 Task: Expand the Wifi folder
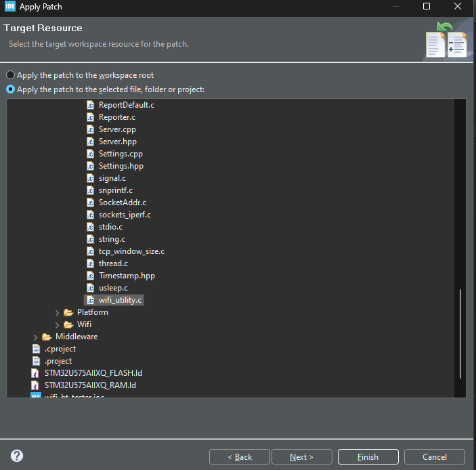pyautogui.click(x=57, y=325)
